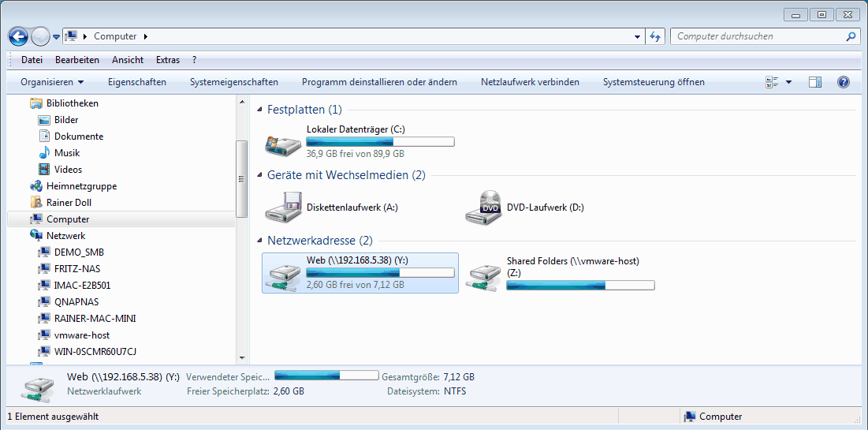Click the change view icon

[x=773, y=82]
